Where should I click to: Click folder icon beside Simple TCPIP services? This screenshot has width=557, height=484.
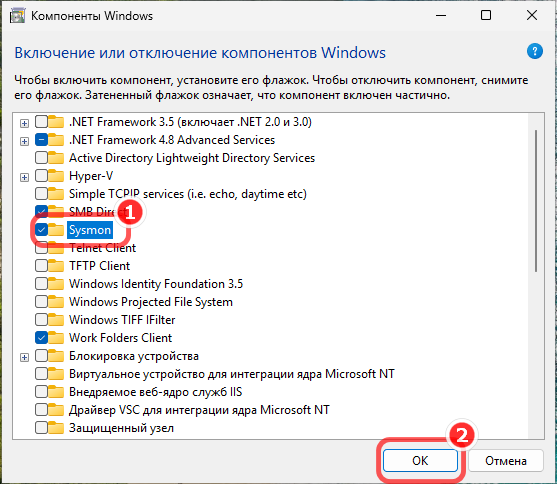pyautogui.click(x=56, y=194)
